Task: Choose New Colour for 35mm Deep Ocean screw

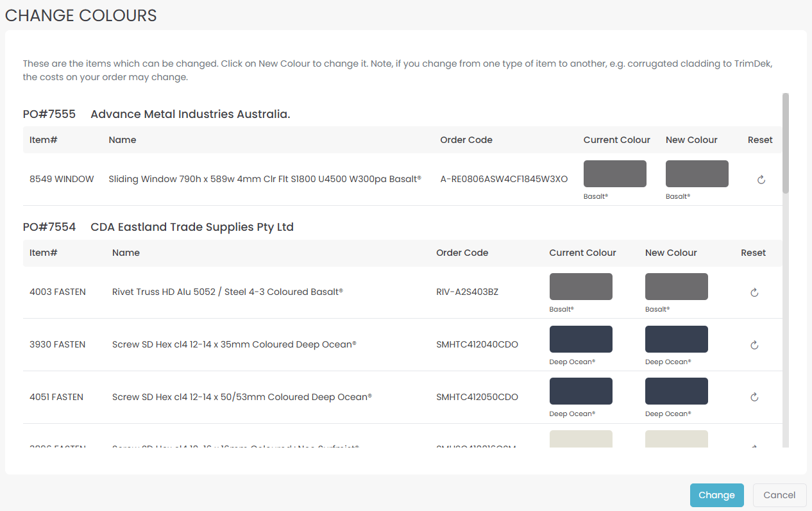Action: tap(676, 339)
